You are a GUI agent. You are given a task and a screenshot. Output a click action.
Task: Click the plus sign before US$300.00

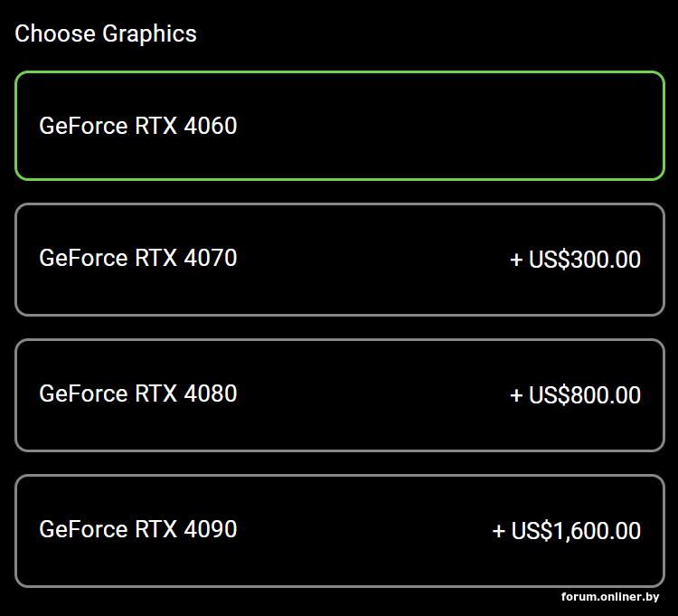pyautogui.click(x=517, y=261)
